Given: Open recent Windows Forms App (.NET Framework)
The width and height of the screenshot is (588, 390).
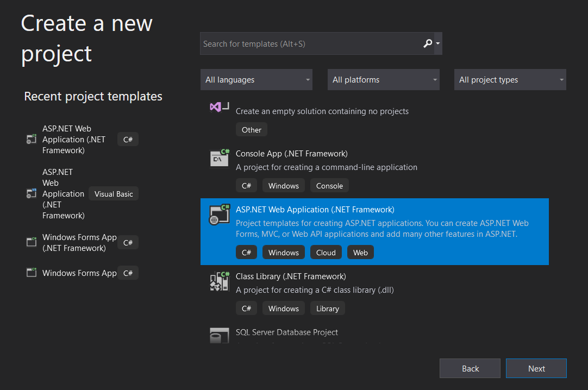Looking at the screenshot, I should pyautogui.click(x=79, y=242).
